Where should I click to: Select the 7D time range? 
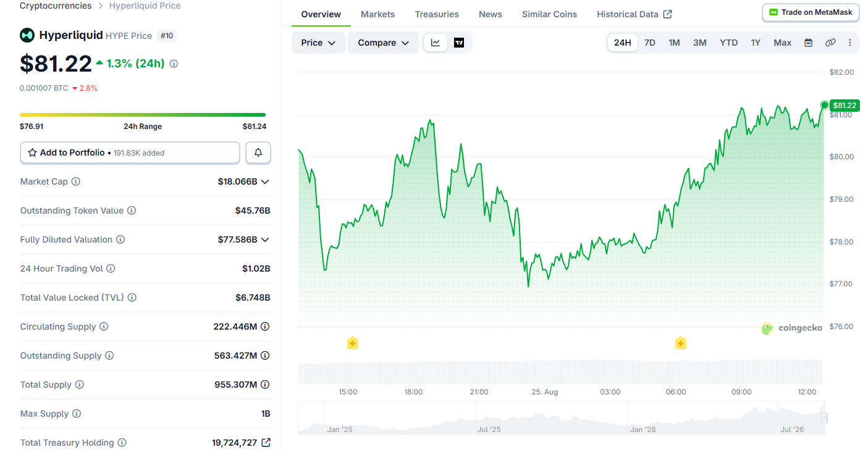click(x=650, y=43)
